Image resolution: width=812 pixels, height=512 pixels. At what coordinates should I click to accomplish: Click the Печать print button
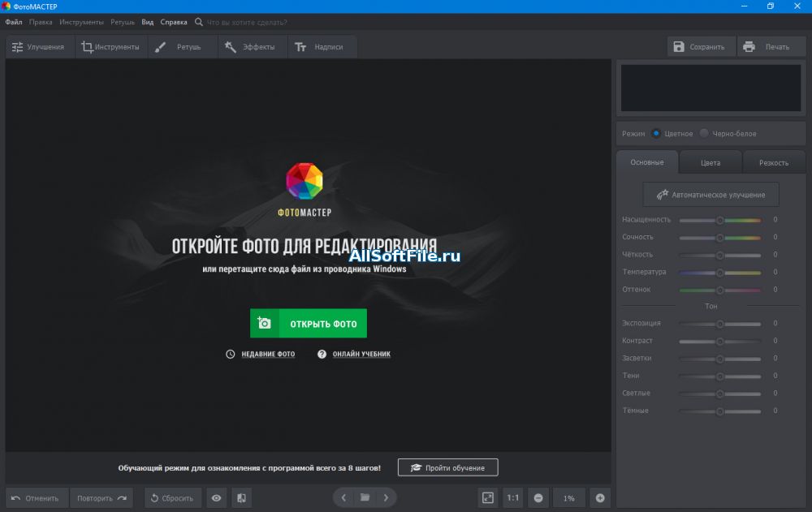tap(771, 47)
